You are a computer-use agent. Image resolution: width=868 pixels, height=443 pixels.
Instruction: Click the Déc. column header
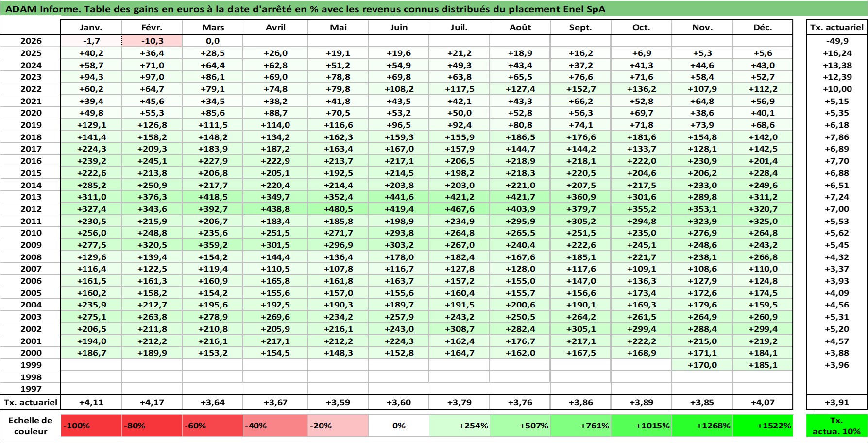[763, 28]
